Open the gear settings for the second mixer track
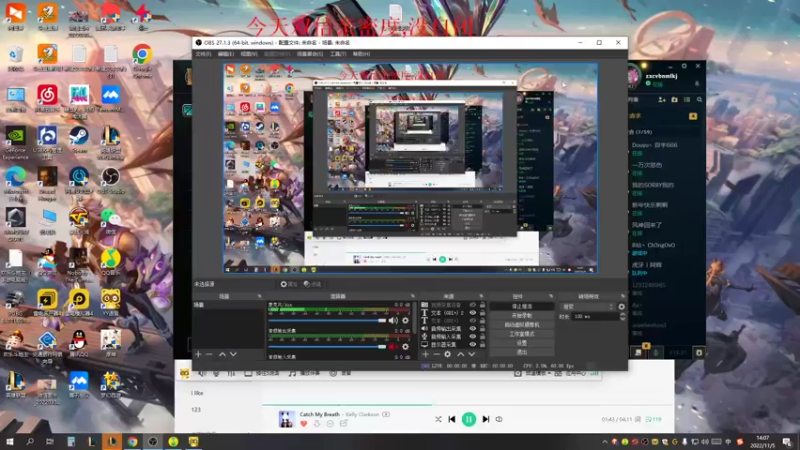Viewport: 800px width, 450px height. tap(406, 347)
